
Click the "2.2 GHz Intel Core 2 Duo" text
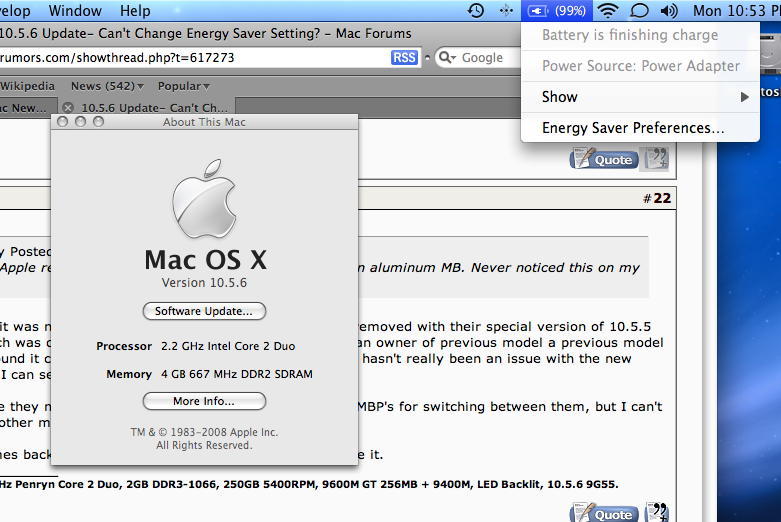228,346
